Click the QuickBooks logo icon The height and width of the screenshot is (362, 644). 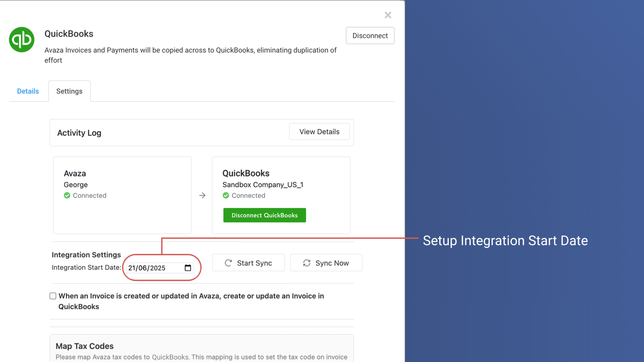coord(21,39)
